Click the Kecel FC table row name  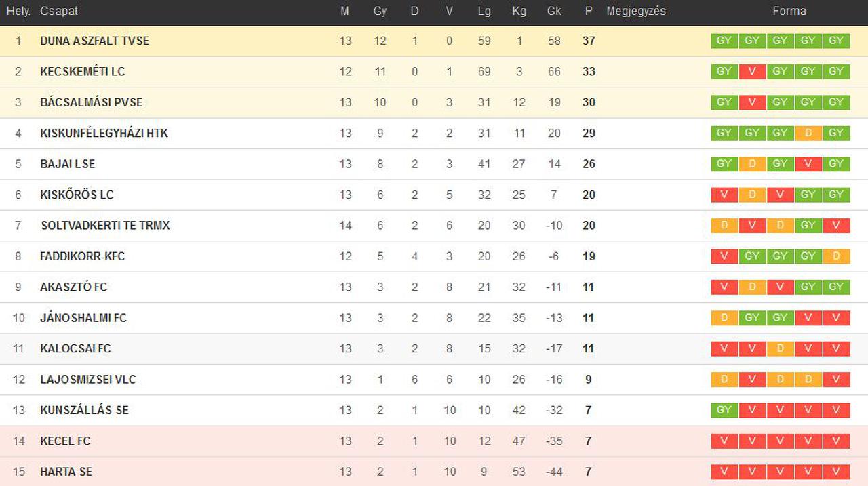pos(65,441)
